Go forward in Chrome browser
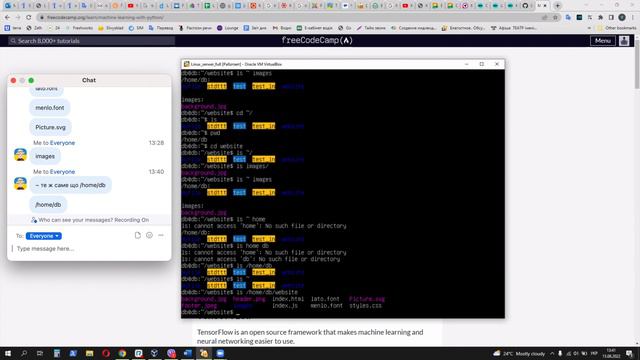This screenshot has width=640, height=360. pyautogui.click(x=18, y=18)
